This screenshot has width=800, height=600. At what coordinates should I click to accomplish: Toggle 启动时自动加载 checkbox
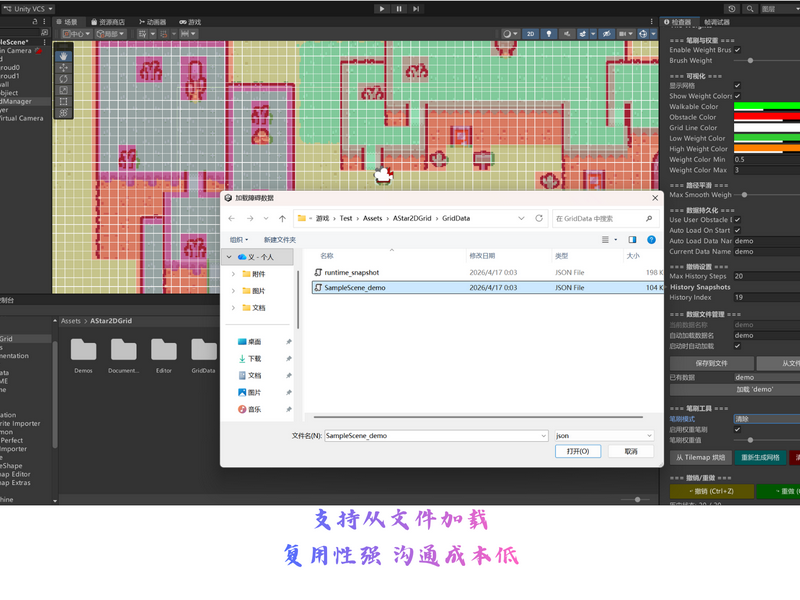pos(738,346)
